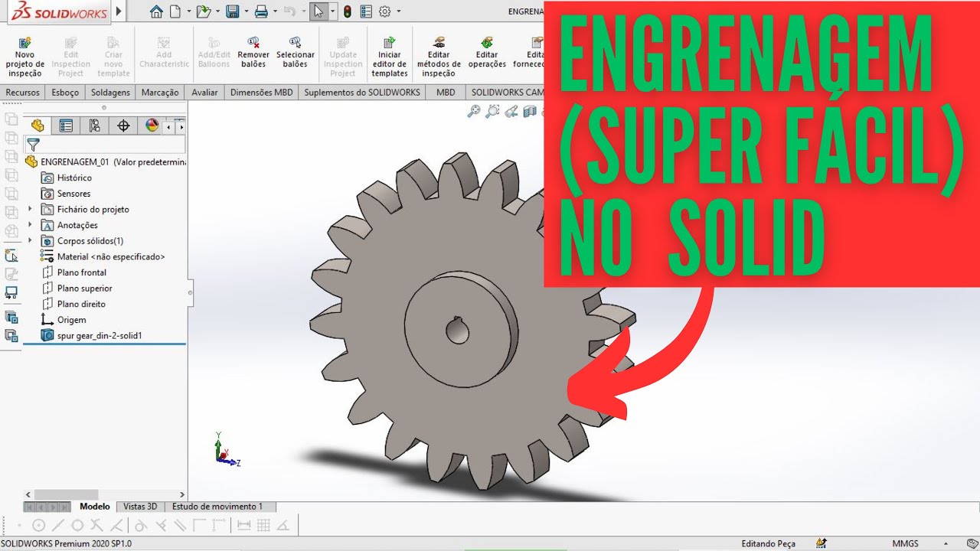Select spur gear_din-2-solid1 feature
The width and height of the screenshot is (980, 551).
(x=92, y=335)
